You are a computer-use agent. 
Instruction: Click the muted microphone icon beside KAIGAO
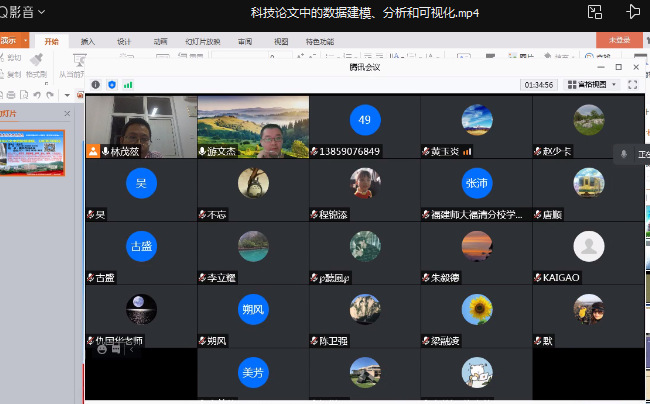(538, 277)
